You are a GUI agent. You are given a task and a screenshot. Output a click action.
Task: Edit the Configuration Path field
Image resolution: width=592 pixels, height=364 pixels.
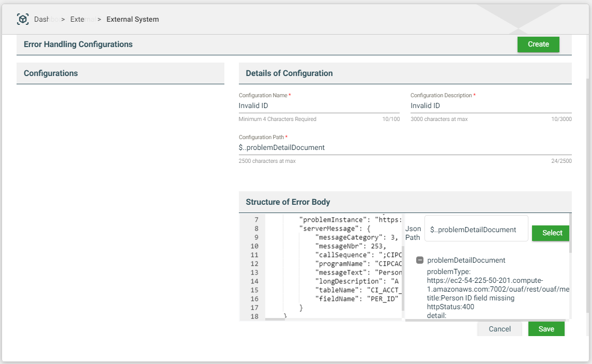click(x=405, y=147)
